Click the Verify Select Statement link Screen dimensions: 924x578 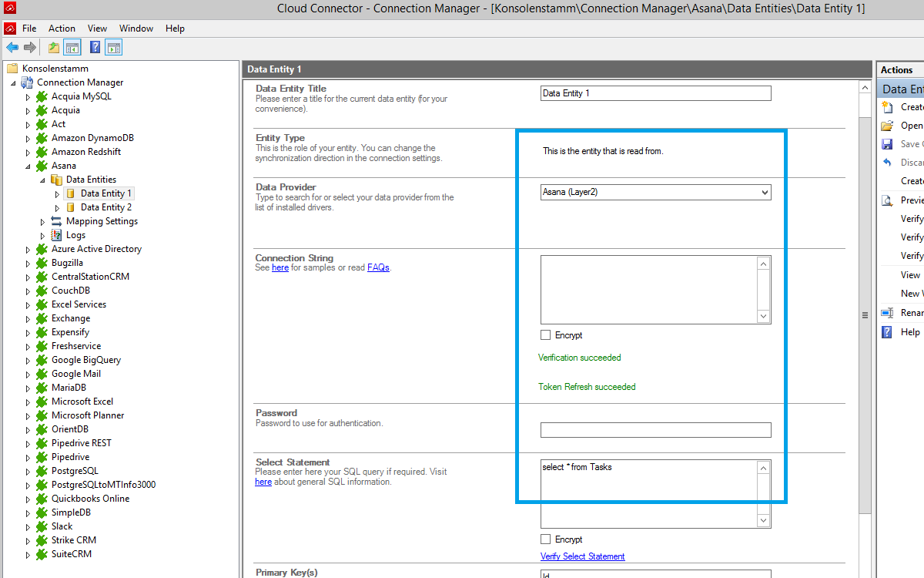coord(582,556)
